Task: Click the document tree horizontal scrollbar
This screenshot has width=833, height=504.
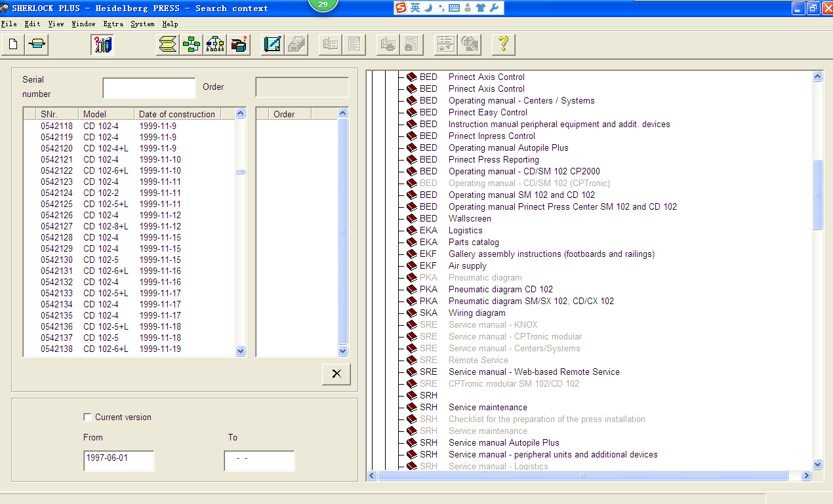Action: [584, 476]
